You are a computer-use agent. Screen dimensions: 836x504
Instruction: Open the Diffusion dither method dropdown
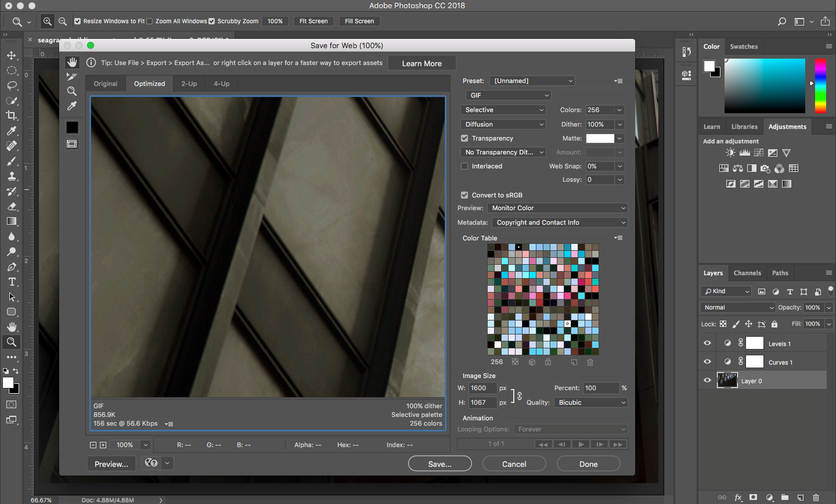504,124
